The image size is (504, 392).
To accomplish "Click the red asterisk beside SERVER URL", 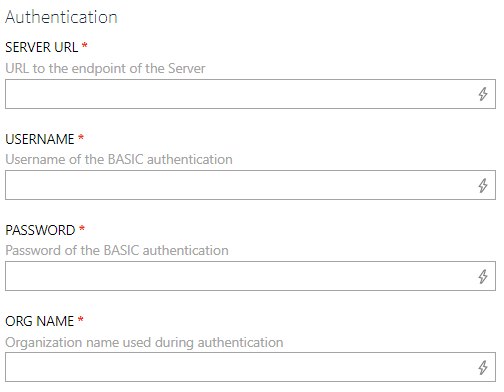I will pos(85,45).
